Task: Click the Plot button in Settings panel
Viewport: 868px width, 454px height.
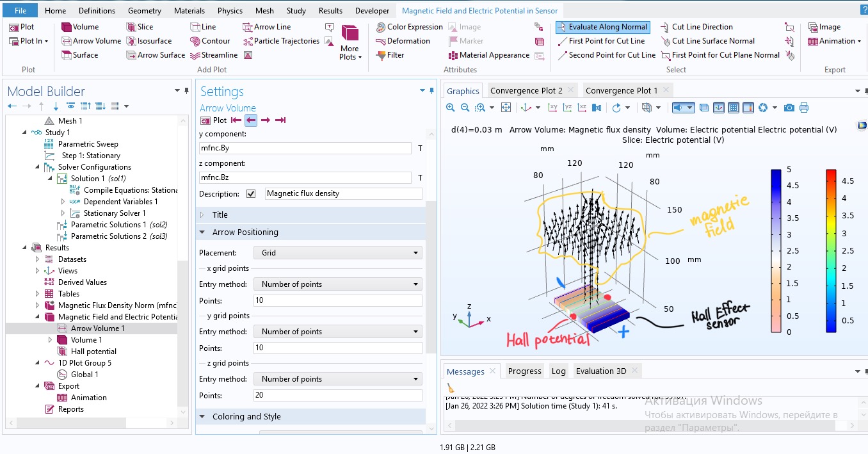Action: tap(214, 120)
